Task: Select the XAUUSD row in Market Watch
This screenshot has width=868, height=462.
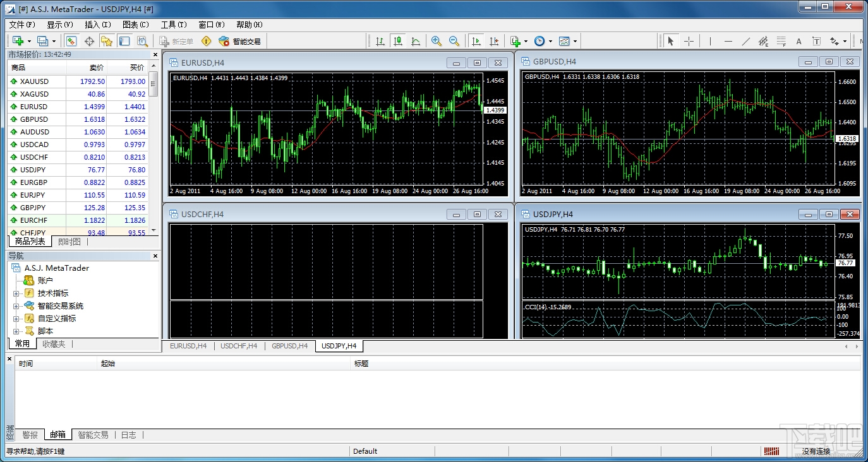Action: pyautogui.click(x=79, y=81)
